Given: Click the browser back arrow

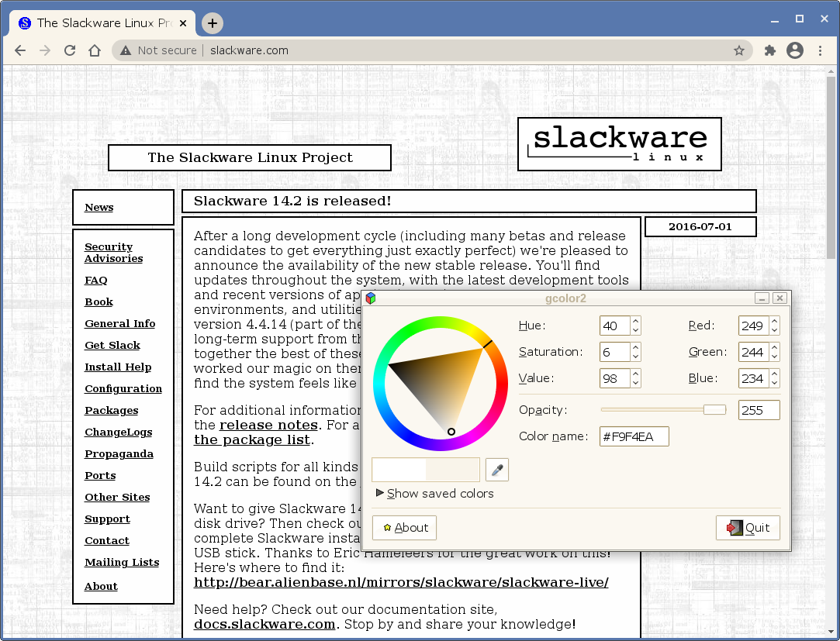Looking at the screenshot, I should (x=21, y=50).
